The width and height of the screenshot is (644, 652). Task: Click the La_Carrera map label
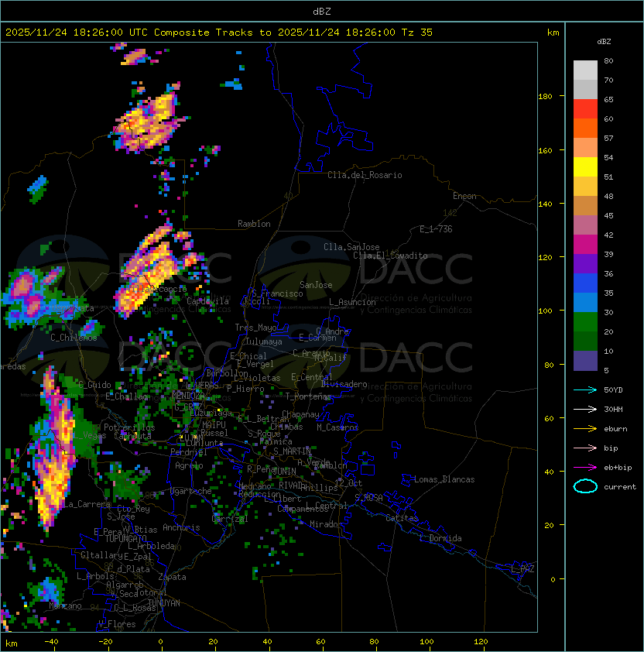(x=87, y=504)
